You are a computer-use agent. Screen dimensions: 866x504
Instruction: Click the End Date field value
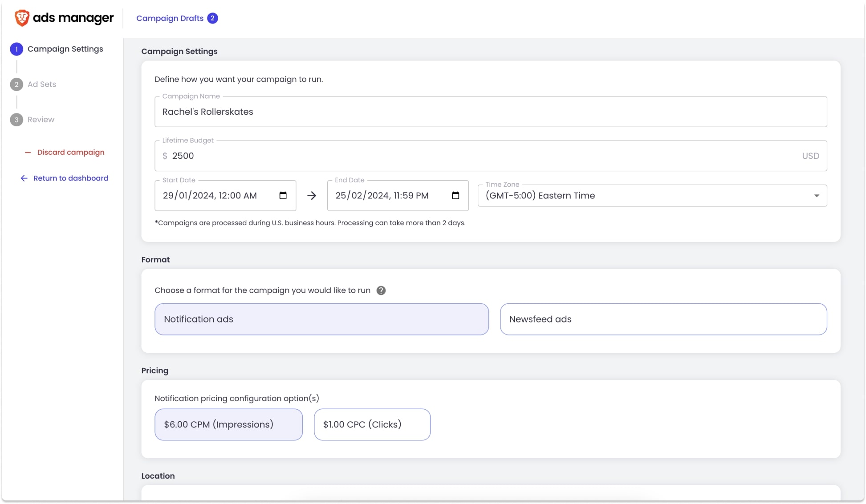click(382, 196)
